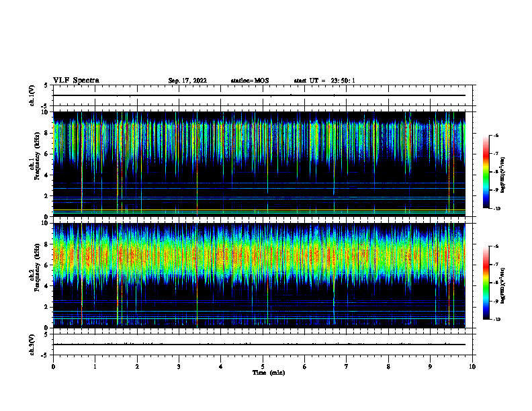This screenshot has width=532, height=411.
Task: Click time axis tick label "8"
Action: 388,367
